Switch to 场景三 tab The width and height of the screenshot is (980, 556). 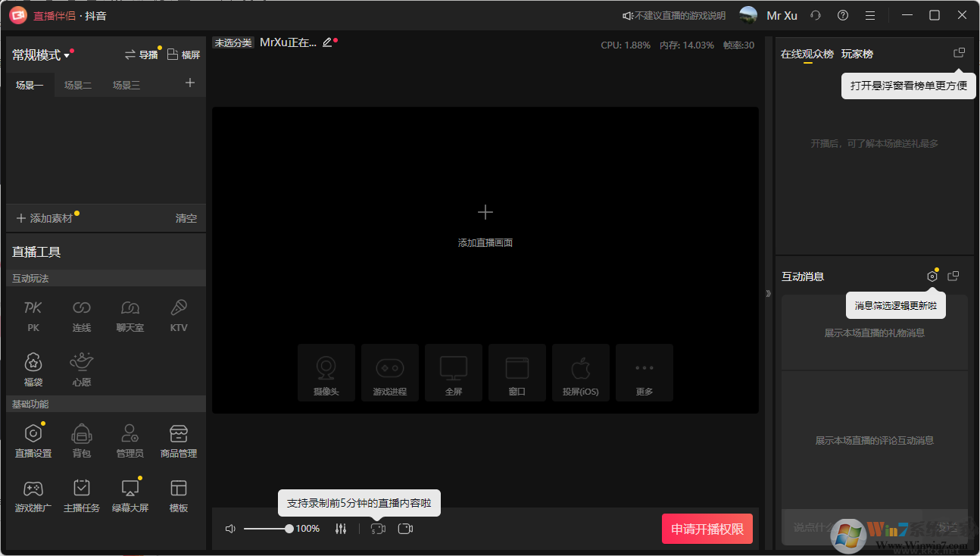point(126,85)
